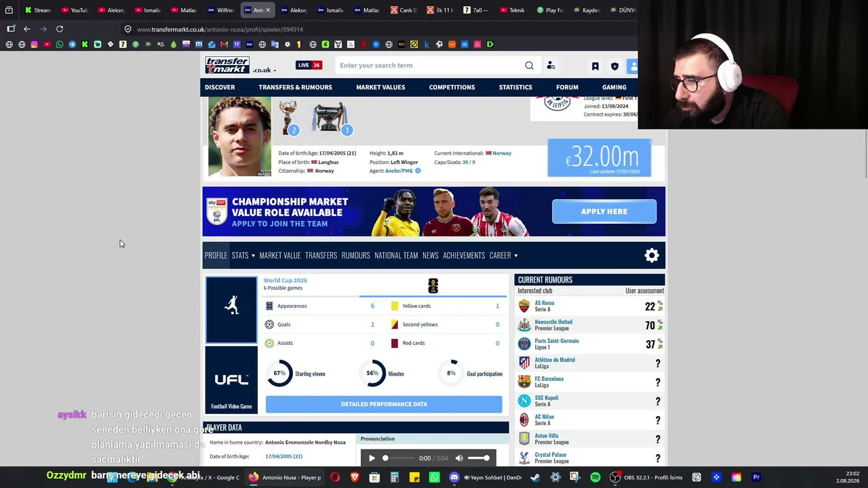This screenshot has width=868, height=488.
Task: Open the UFL Football Video Game tile
Action: tap(231, 380)
